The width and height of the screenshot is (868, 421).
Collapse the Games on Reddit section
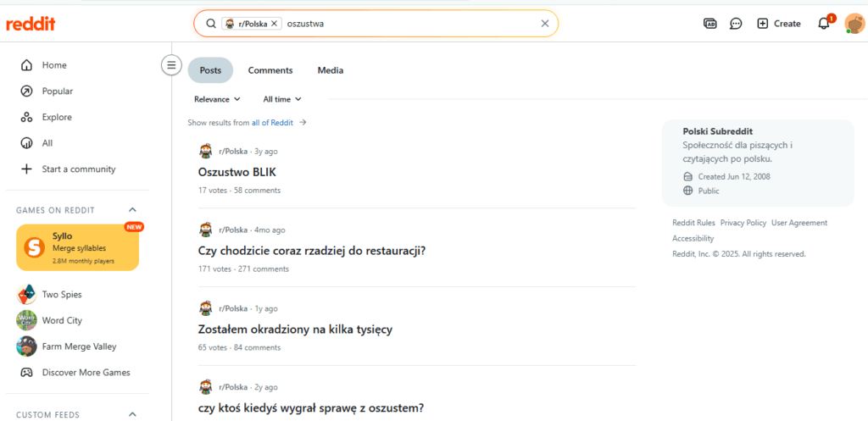click(132, 210)
